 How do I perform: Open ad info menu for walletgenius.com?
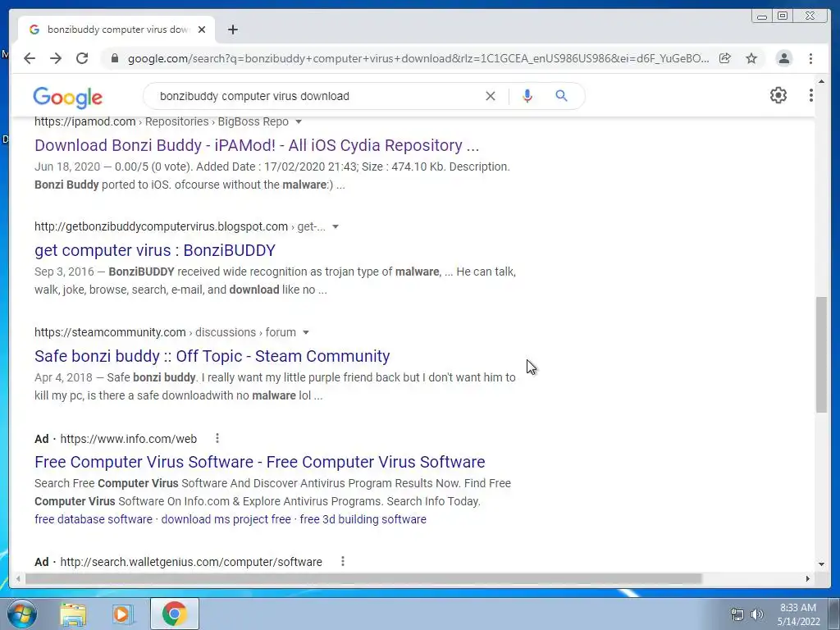click(342, 561)
